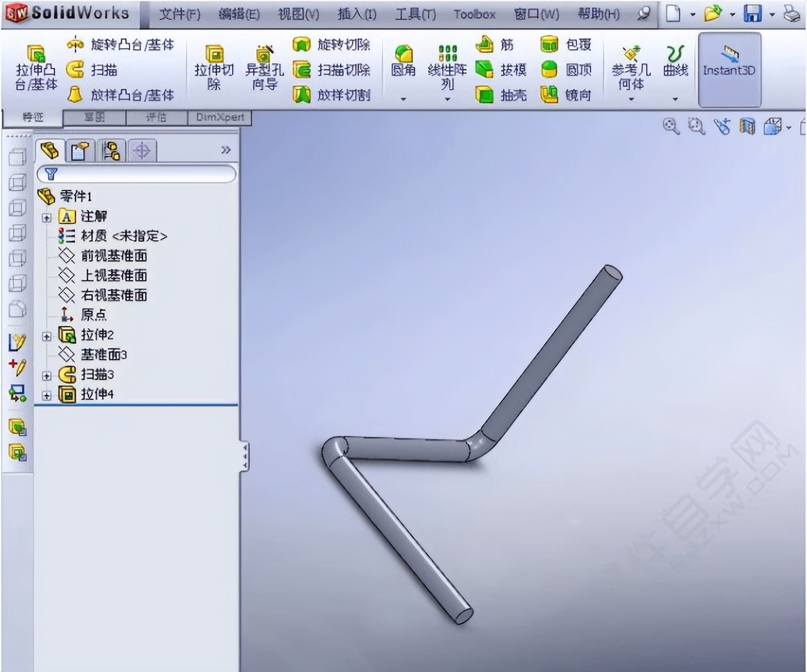The height and width of the screenshot is (672, 807).
Task: Activate the 镜向 (Mirror) feature tool
Action: (563, 95)
